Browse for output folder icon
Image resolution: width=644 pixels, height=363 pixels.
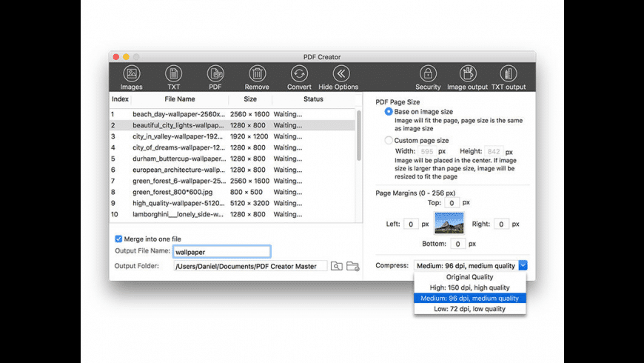tap(353, 267)
